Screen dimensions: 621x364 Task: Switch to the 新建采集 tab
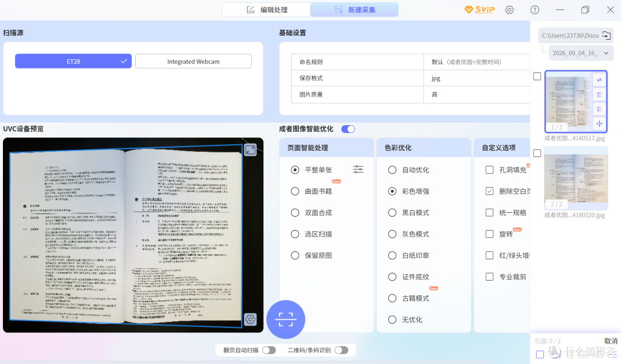coord(354,10)
